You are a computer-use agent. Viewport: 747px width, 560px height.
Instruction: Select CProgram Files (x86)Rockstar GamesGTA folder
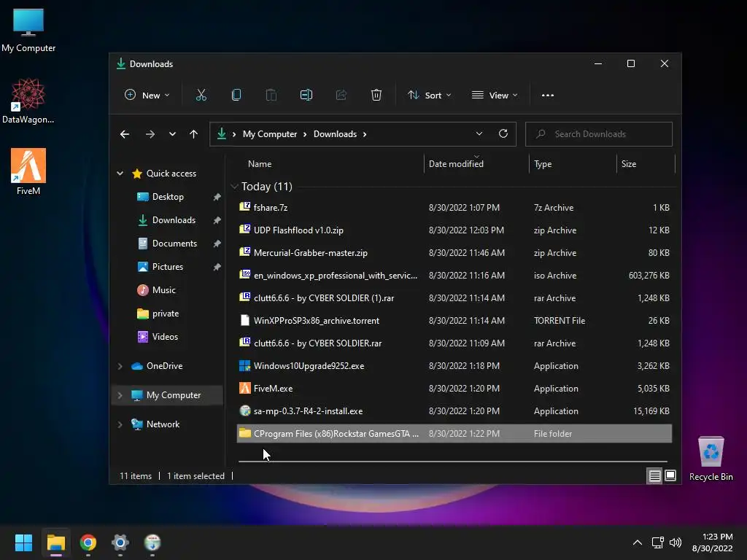454,434
